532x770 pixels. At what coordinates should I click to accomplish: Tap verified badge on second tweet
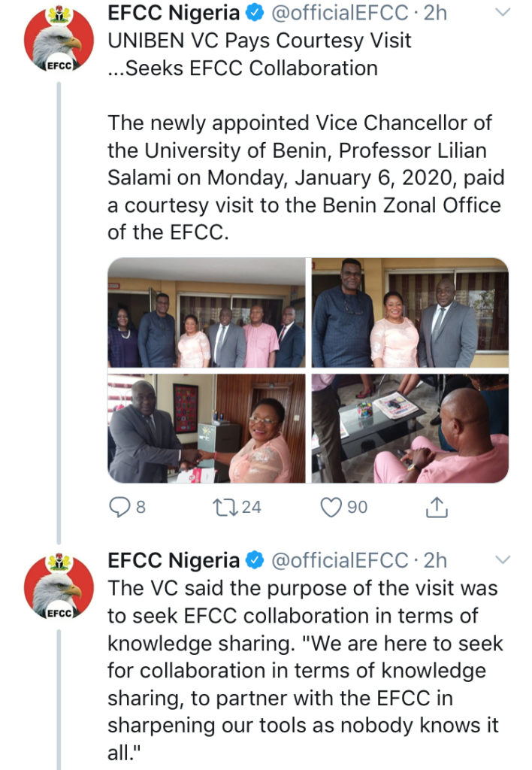pyautogui.click(x=255, y=560)
